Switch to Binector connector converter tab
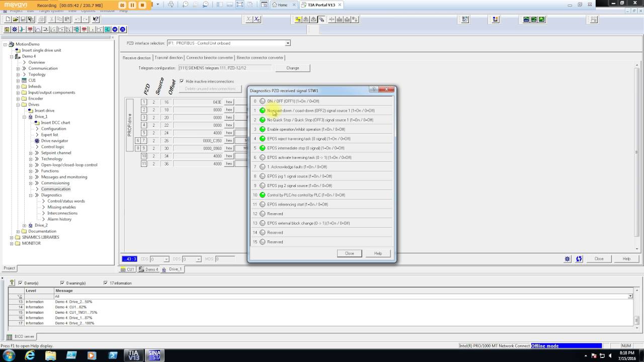This screenshot has height=362, width=644. coord(260,58)
